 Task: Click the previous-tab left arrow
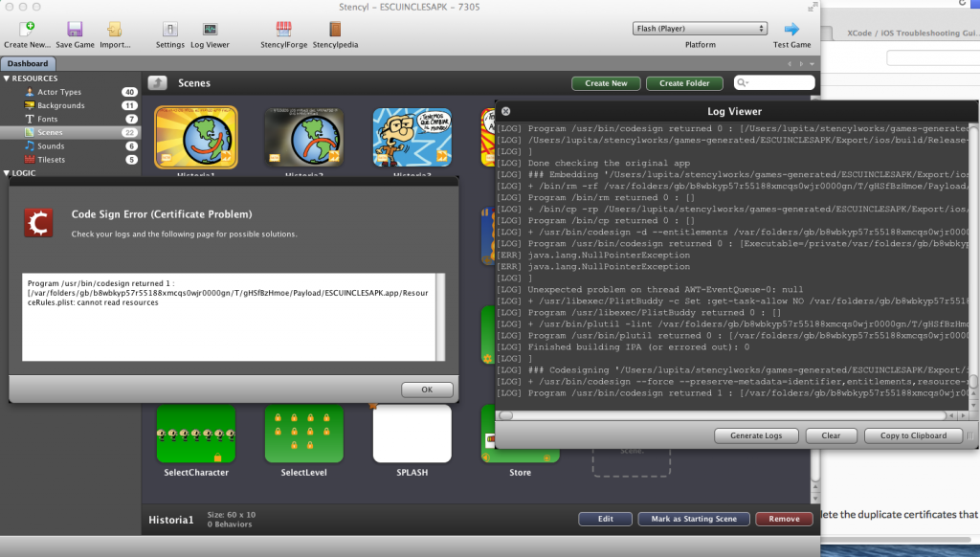coord(790,64)
